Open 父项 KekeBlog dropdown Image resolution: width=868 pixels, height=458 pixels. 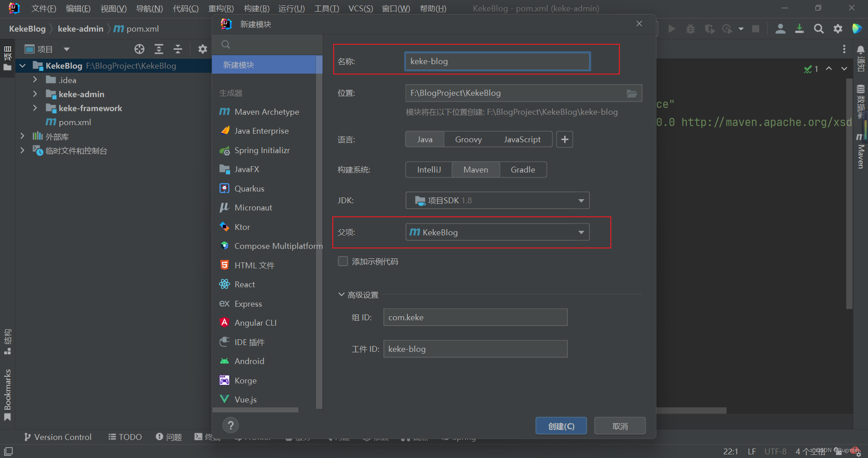click(497, 232)
